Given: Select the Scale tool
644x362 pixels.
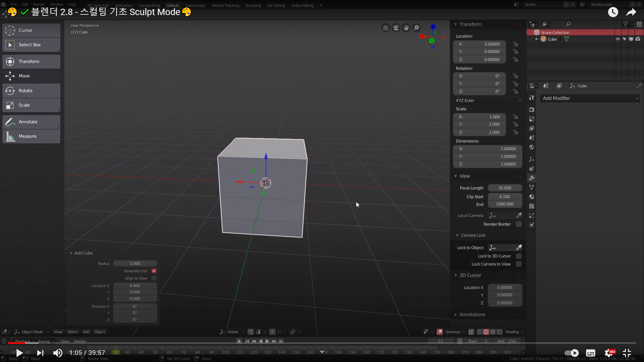Looking at the screenshot, I should pyautogui.click(x=31, y=105).
